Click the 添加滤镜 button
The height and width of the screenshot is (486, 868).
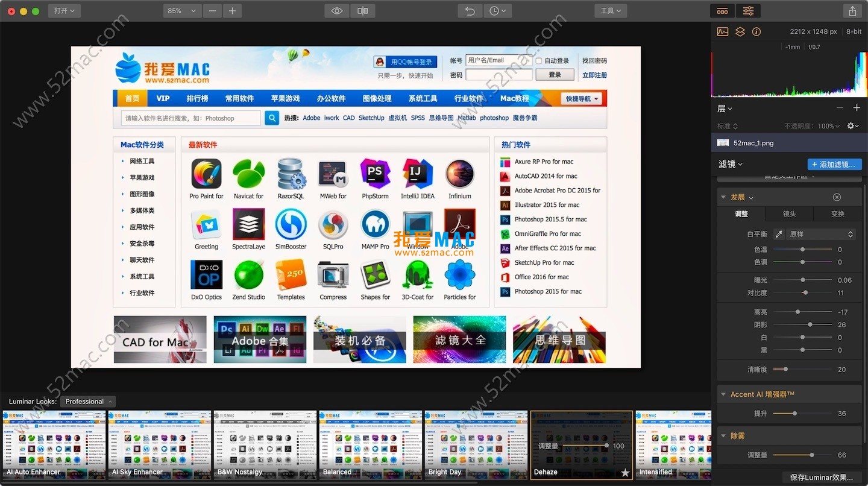pos(834,164)
